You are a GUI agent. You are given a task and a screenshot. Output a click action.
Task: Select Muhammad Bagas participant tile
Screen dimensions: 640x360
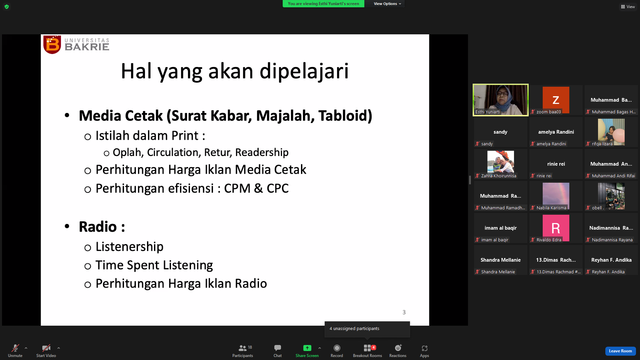(611, 100)
